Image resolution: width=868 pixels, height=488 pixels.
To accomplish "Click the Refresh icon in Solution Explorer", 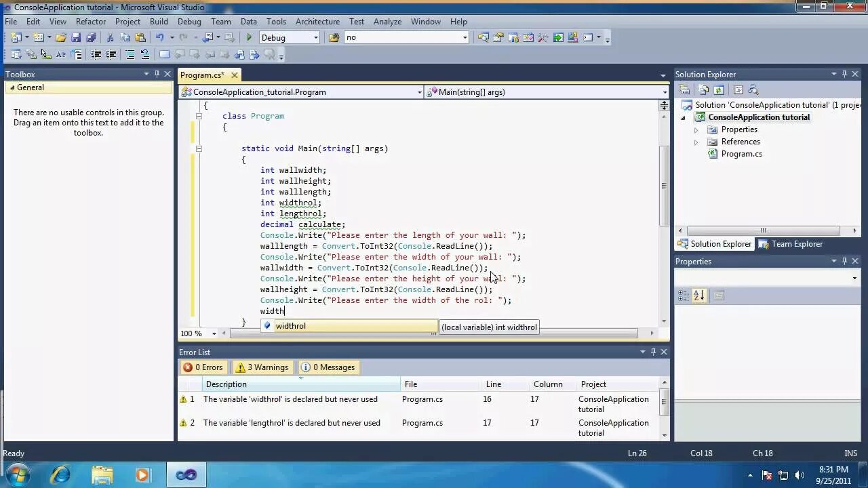I will [719, 89].
